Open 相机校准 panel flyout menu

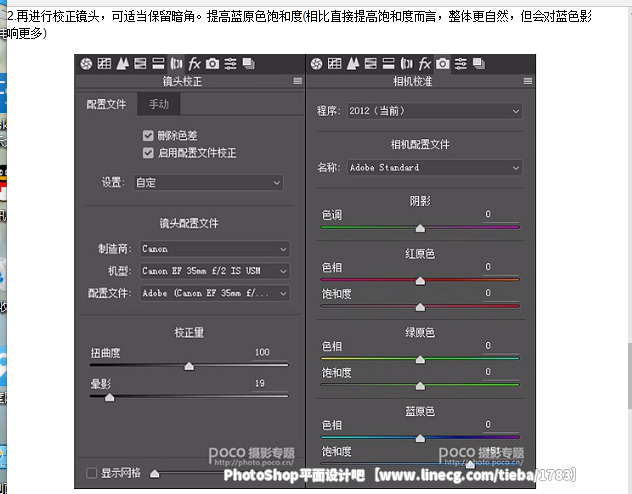528,81
